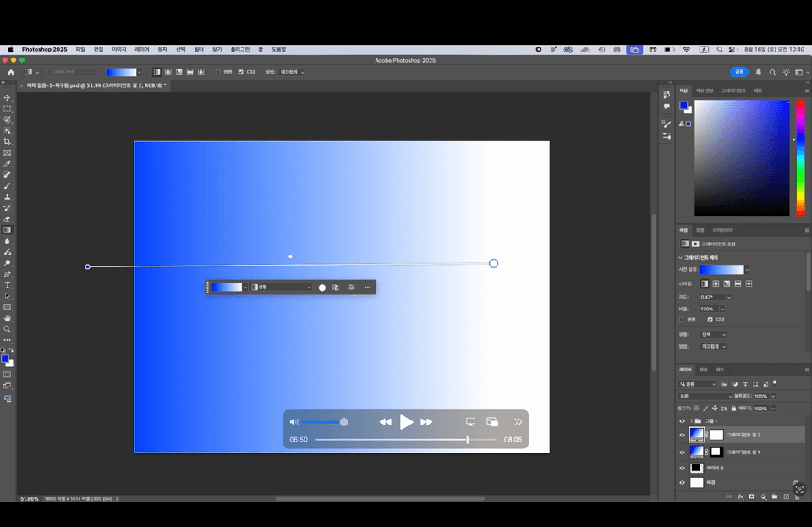Select the Move tool
The height and width of the screenshot is (527, 812).
8,98
